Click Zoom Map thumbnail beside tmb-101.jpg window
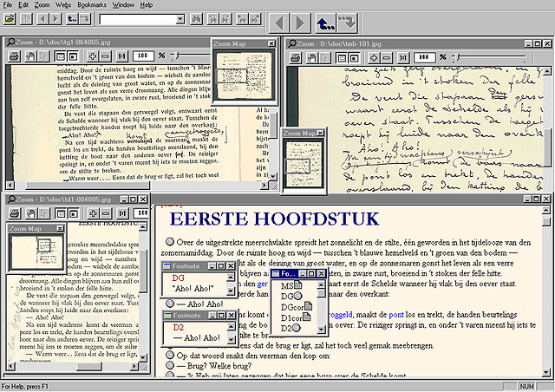Viewport: 555px width, 392px height. click(304, 164)
